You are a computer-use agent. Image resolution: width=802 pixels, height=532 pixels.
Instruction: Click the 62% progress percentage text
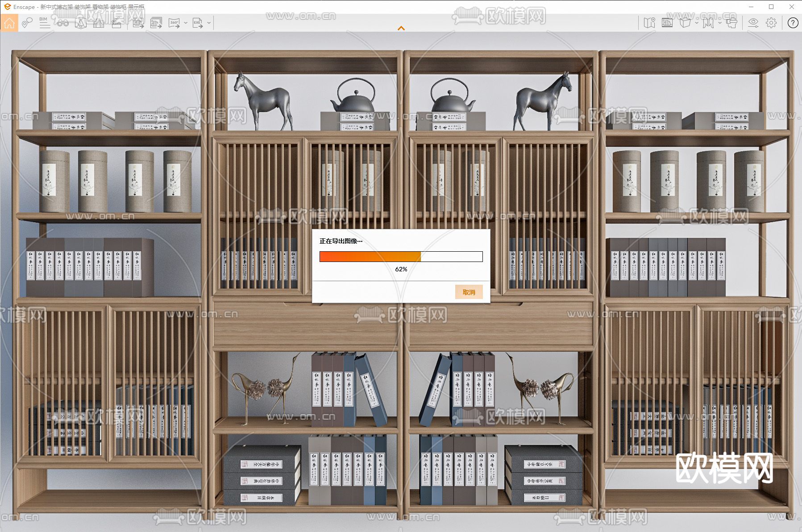(x=401, y=269)
